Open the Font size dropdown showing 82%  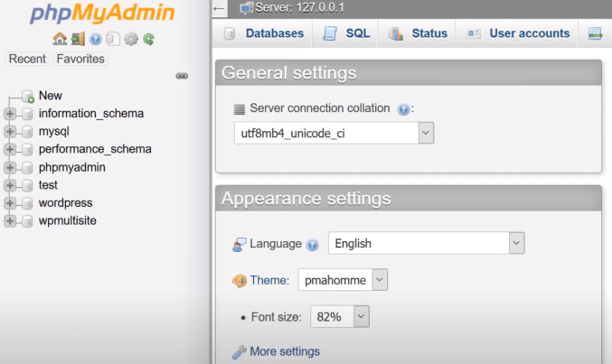340,317
